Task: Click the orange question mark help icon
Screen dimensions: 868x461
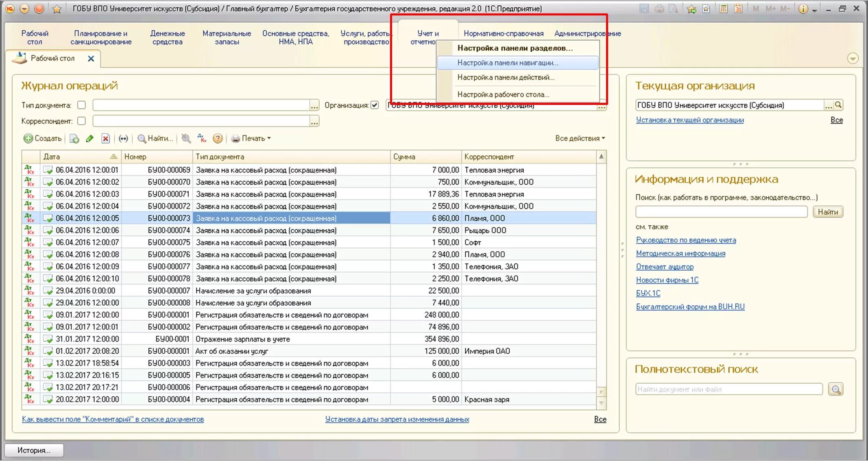Action: (218, 139)
